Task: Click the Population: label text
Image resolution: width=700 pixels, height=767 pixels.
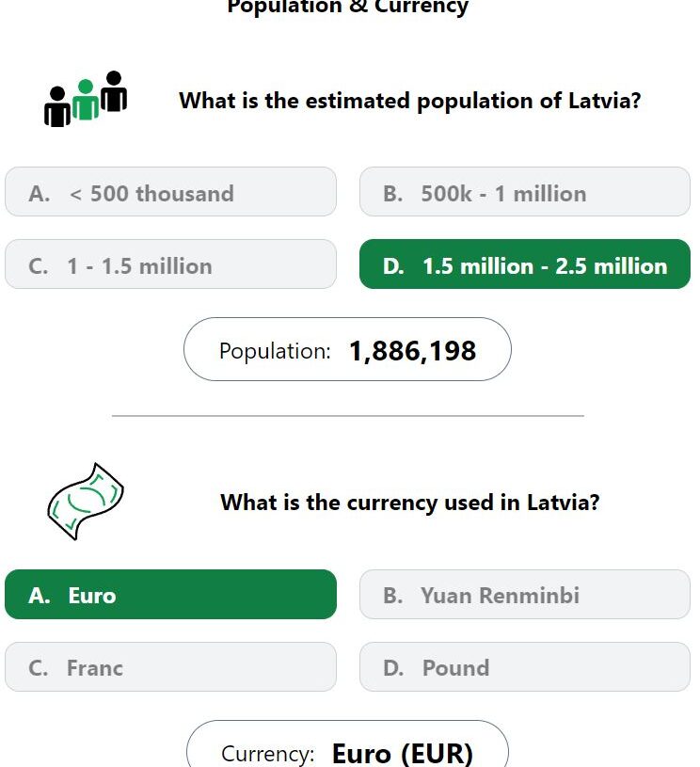Action: coord(275,351)
